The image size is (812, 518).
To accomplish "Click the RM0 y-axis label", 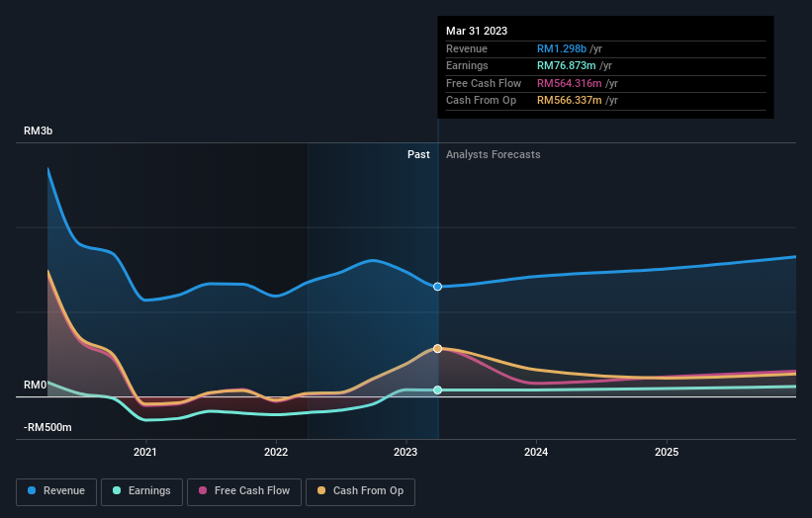I will (35, 385).
